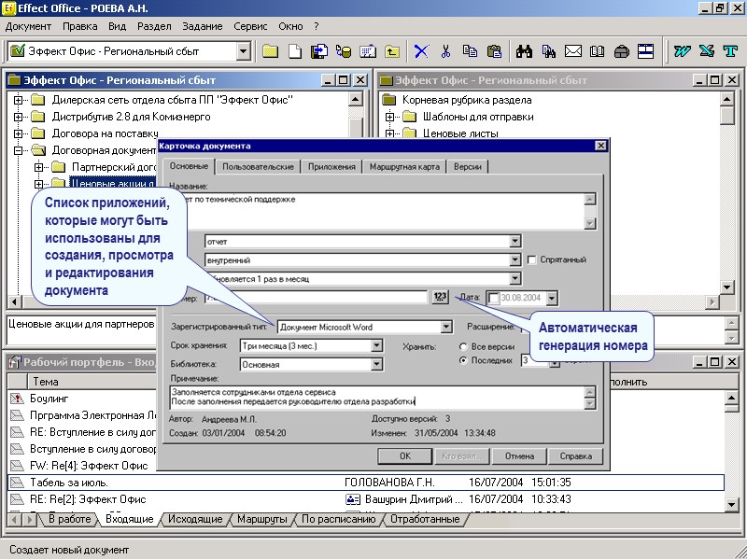Click the 123 auto-number generation button
This screenshot has width=747, height=560.
440,297
